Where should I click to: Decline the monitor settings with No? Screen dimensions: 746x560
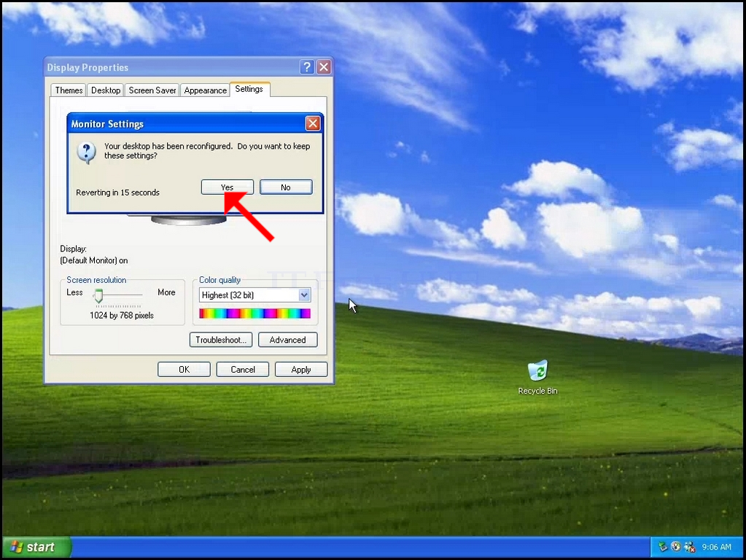click(x=285, y=187)
